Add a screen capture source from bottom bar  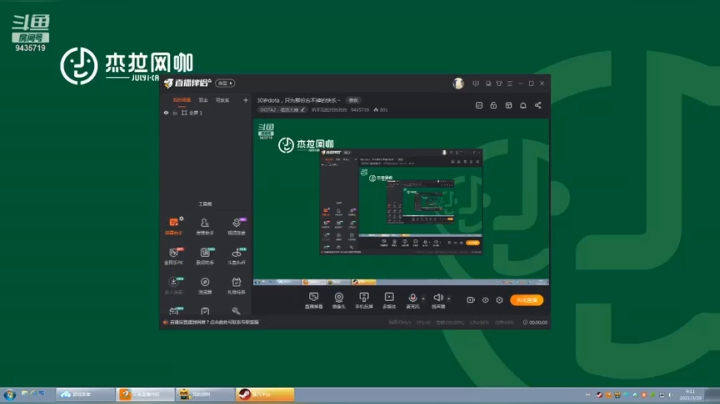(x=314, y=300)
